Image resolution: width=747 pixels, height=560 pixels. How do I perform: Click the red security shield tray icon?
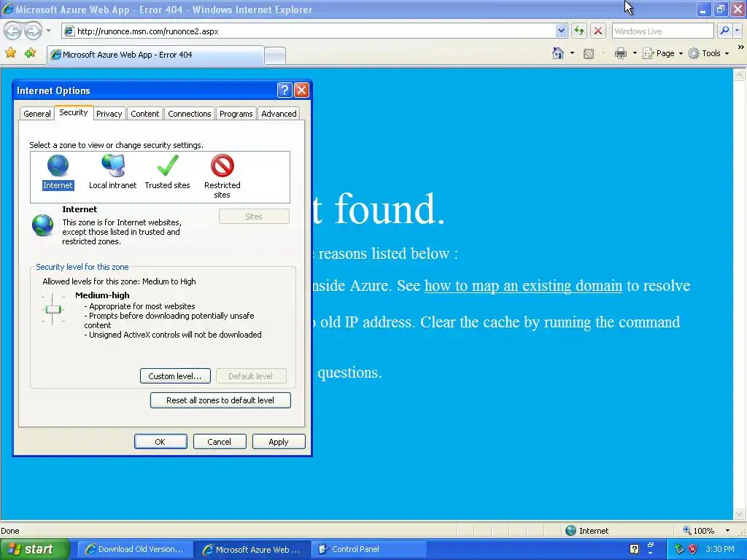[693, 549]
